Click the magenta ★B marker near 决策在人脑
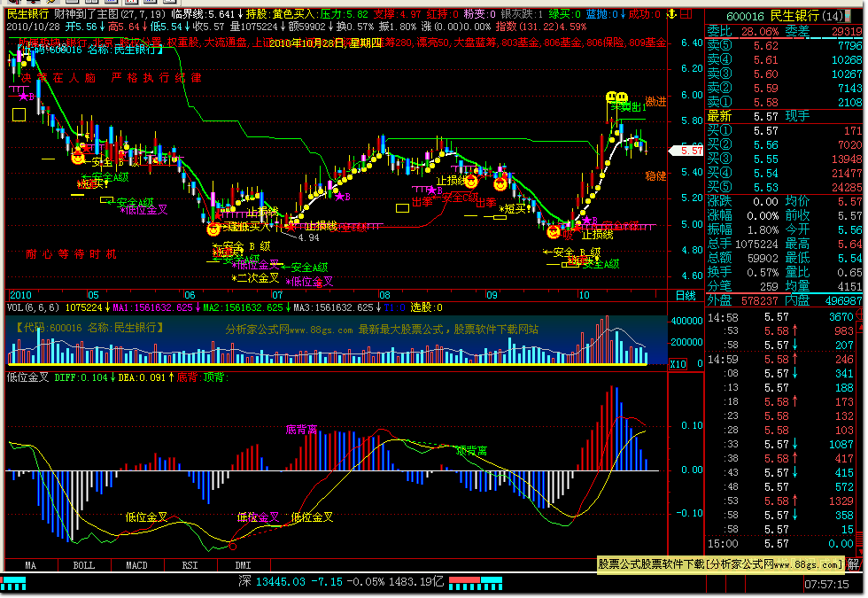868x598 pixels. coord(27,97)
